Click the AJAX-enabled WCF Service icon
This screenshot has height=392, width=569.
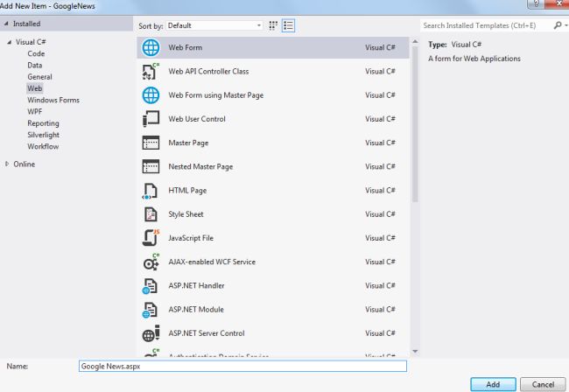151,262
